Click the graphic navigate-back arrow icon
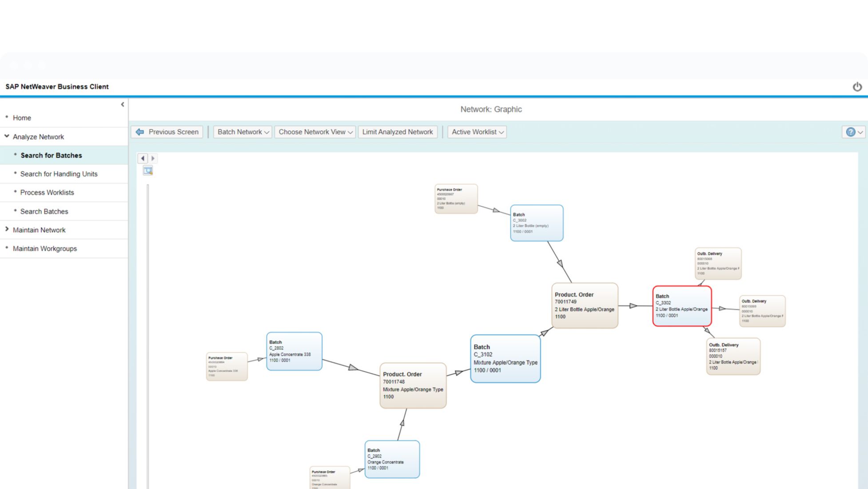868x489 pixels. 143,158
